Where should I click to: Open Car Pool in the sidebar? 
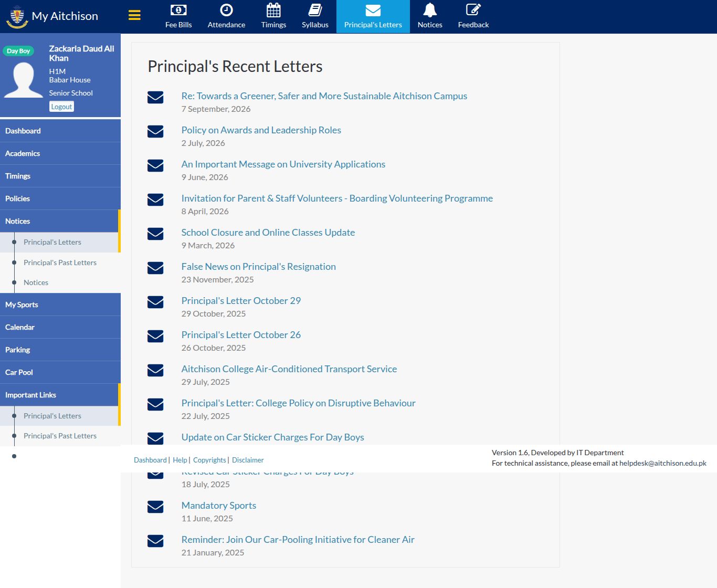60,372
